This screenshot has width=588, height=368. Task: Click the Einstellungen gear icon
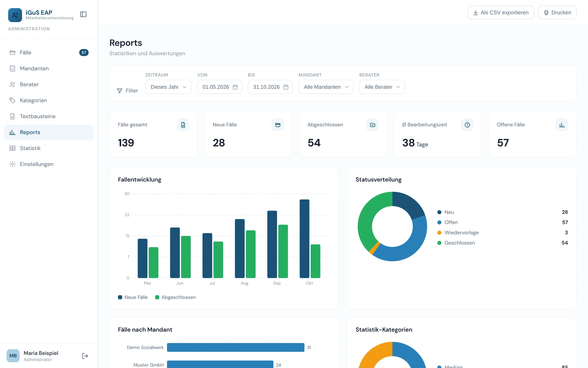[x=12, y=164]
